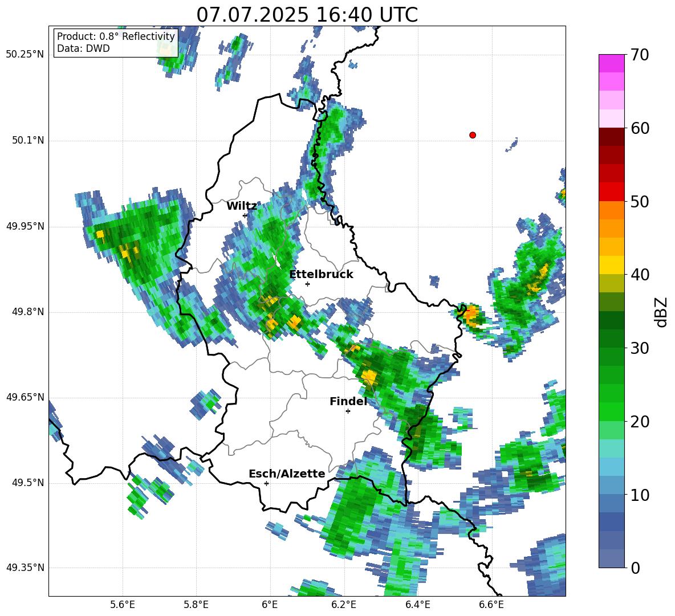Click the 30 value on colorbar
Viewport: 675px width, 616px height.
point(640,348)
